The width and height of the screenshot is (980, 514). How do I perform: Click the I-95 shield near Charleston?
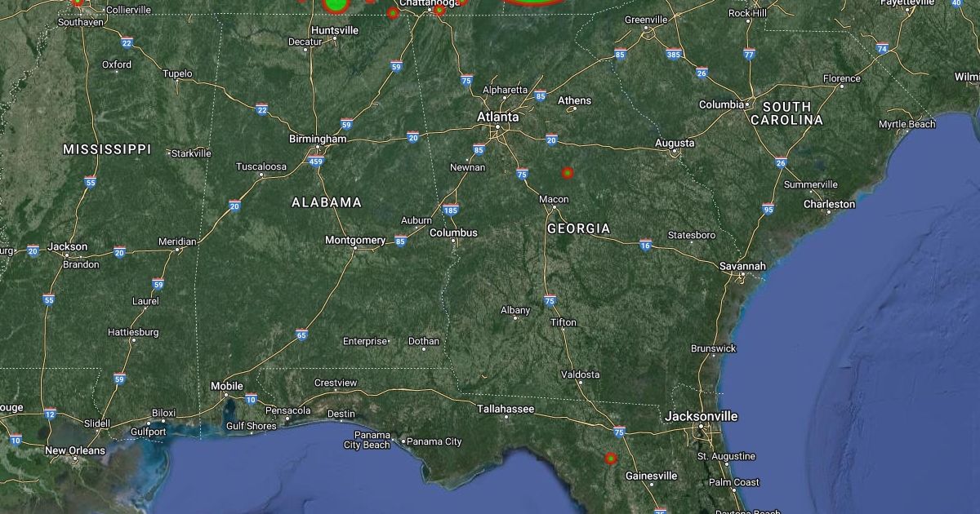768,208
